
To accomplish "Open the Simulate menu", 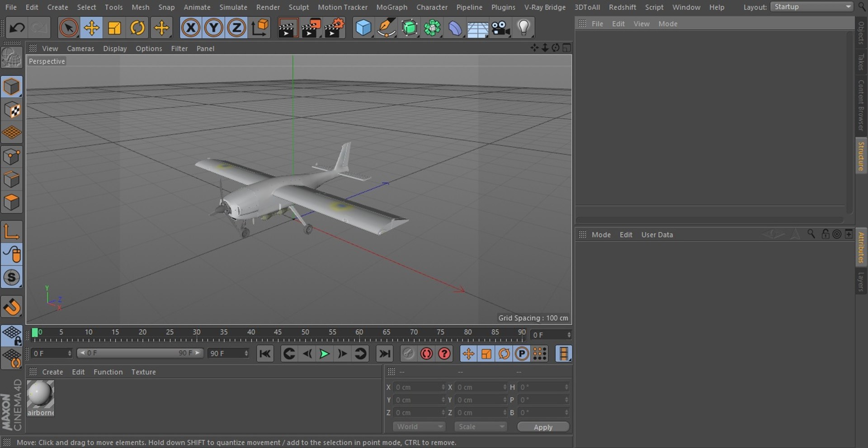I will pyautogui.click(x=233, y=7).
